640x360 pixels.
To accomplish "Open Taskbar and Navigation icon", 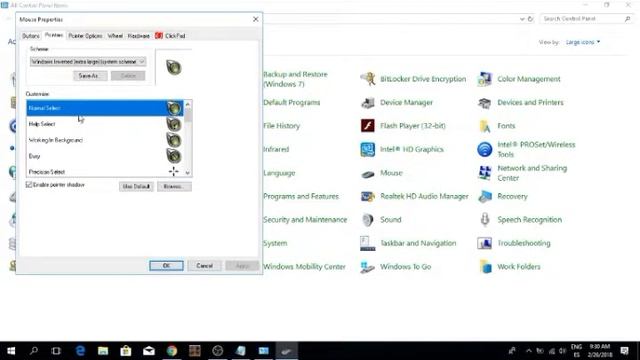I will [368, 243].
